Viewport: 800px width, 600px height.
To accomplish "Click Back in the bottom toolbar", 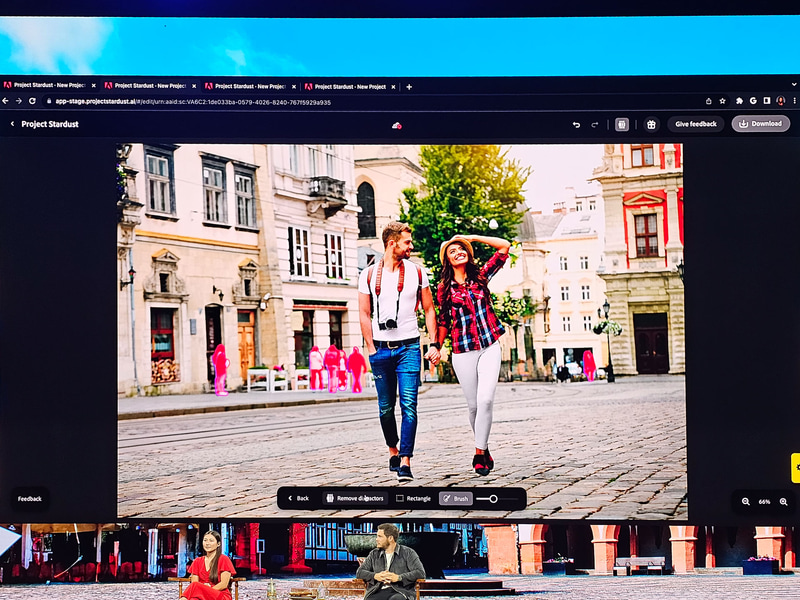I will pyautogui.click(x=298, y=498).
